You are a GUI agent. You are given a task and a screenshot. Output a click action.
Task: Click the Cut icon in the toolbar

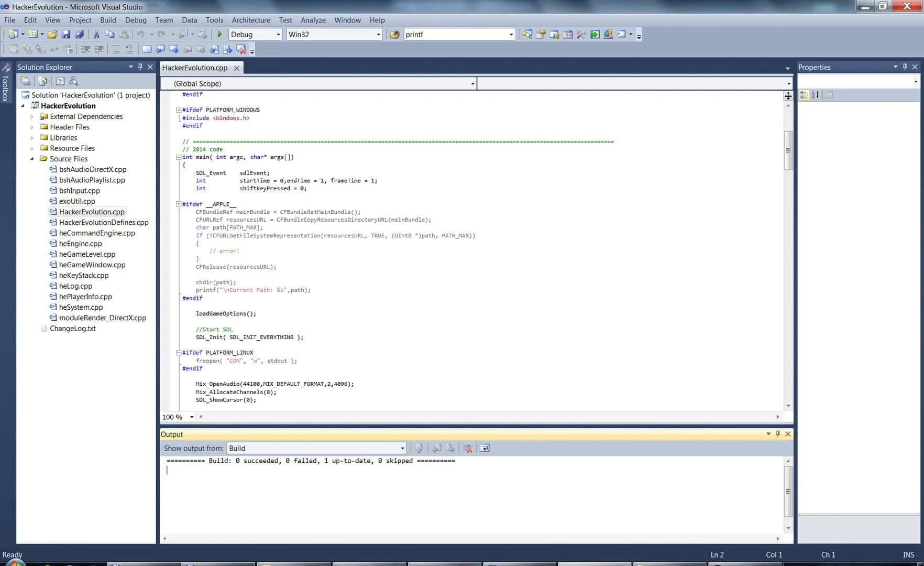pos(96,34)
